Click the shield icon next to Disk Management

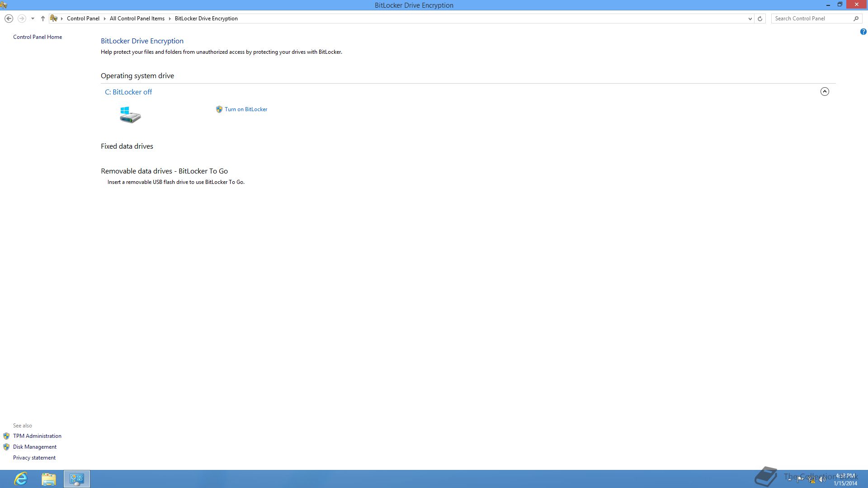[6, 447]
